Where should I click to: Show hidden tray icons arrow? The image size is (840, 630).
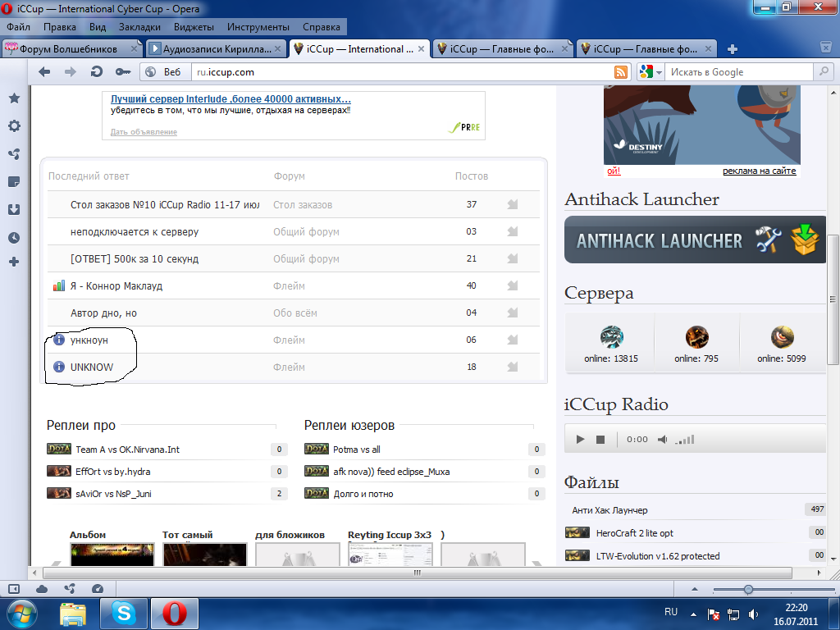click(693, 614)
